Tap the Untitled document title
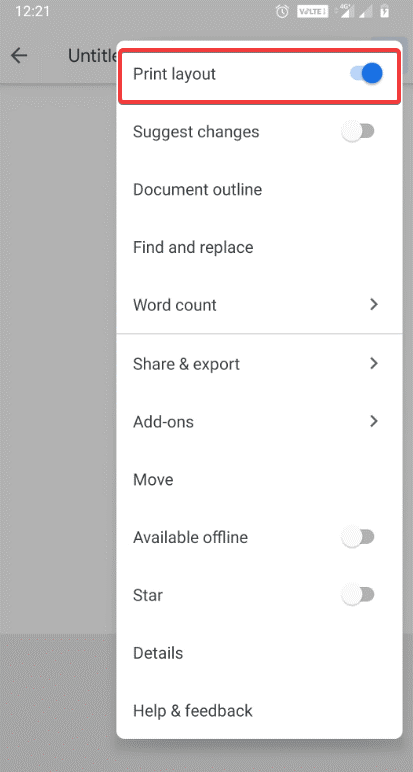The height and width of the screenshot is (772, 413). pos(92,56)
